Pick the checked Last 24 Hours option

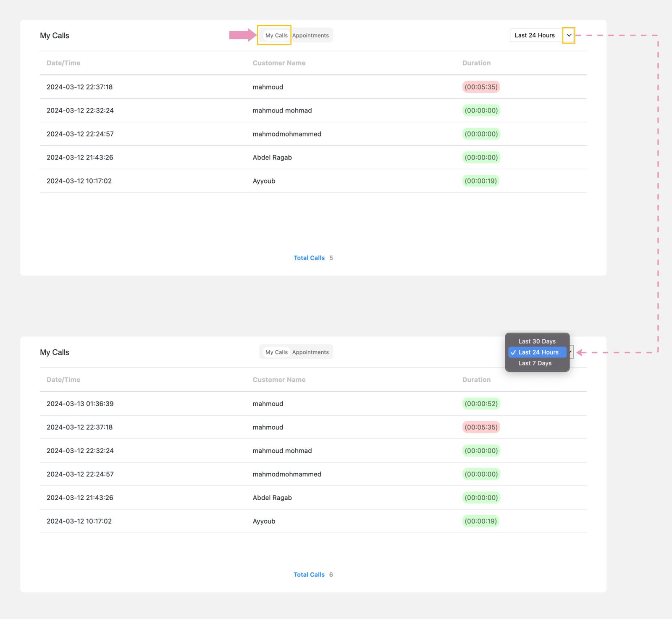538,352
